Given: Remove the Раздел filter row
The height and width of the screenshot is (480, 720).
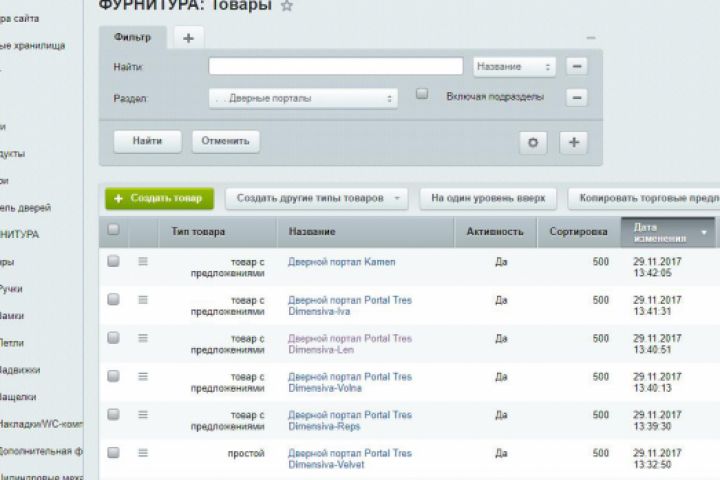Looking at the screenshot, I should coord(577,97).
